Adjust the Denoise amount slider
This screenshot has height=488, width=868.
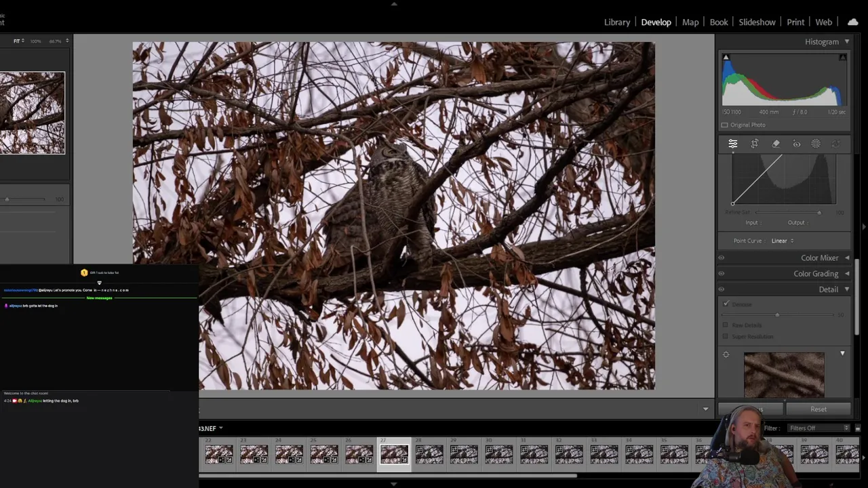777,315
